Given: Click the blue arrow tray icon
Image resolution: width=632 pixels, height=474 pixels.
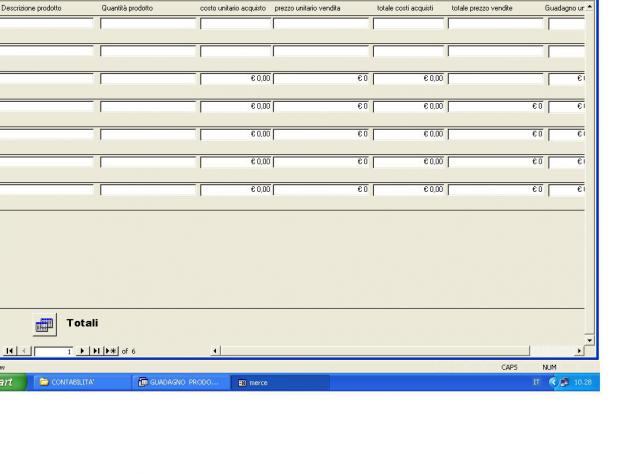Looking at the screenshot, I should click(x=553, y=382).
